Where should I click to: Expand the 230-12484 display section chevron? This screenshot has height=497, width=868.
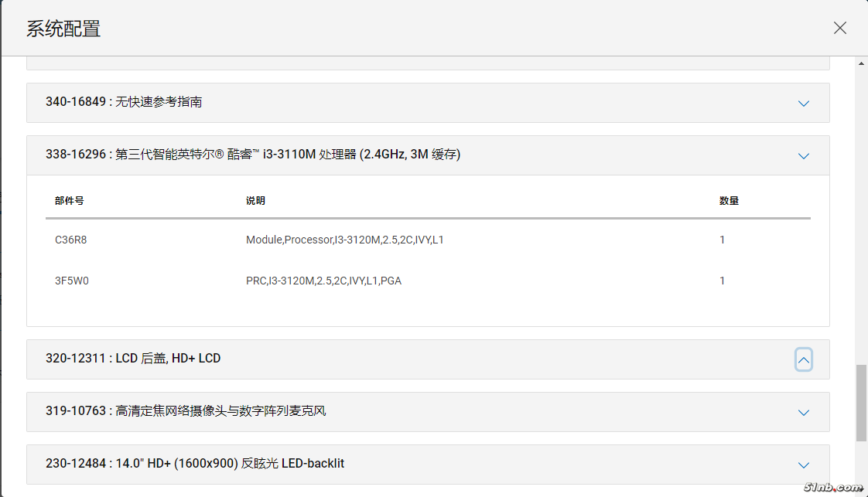pyautogui.click(x=803, y=465)
